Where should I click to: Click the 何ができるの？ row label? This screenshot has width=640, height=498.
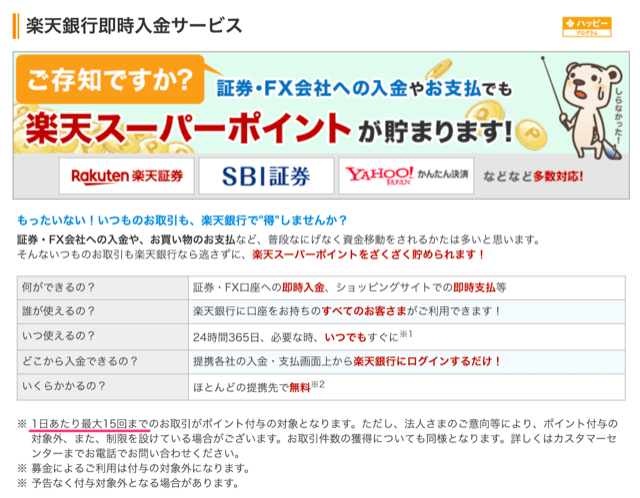[x=58, y=287]
